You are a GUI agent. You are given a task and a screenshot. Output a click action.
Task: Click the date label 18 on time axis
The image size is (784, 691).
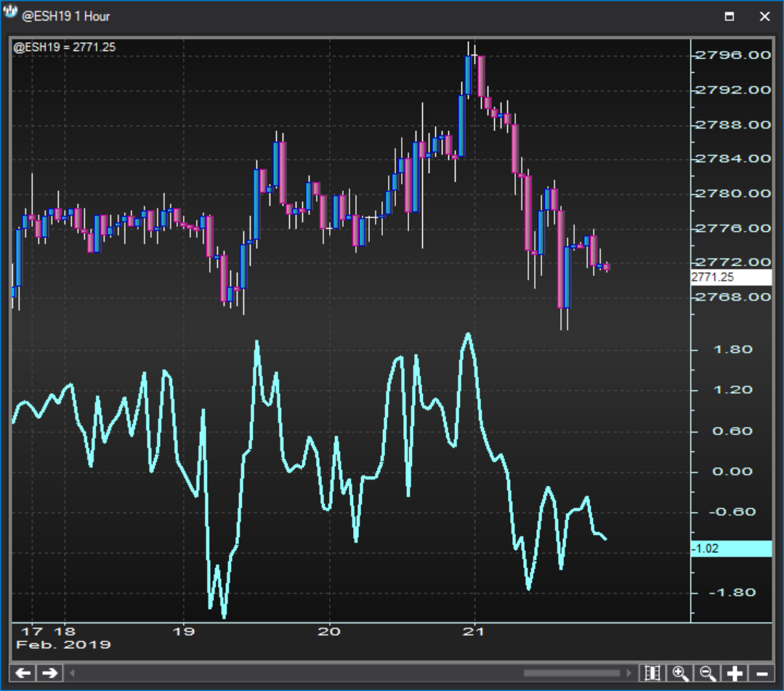click(x=65, y=631)
